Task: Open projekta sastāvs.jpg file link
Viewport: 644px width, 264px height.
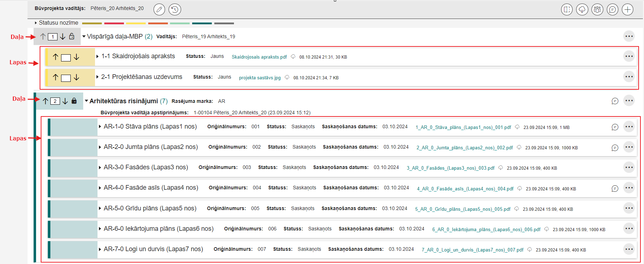Action: pos(260,78)
